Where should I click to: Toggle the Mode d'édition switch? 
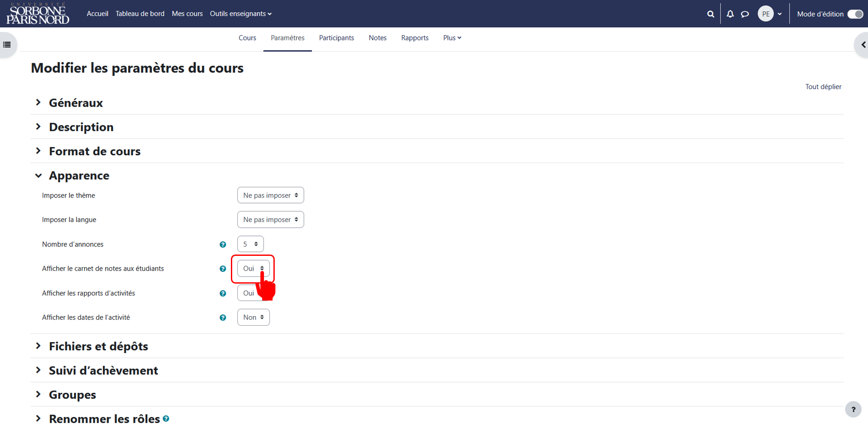coord(855,14)
